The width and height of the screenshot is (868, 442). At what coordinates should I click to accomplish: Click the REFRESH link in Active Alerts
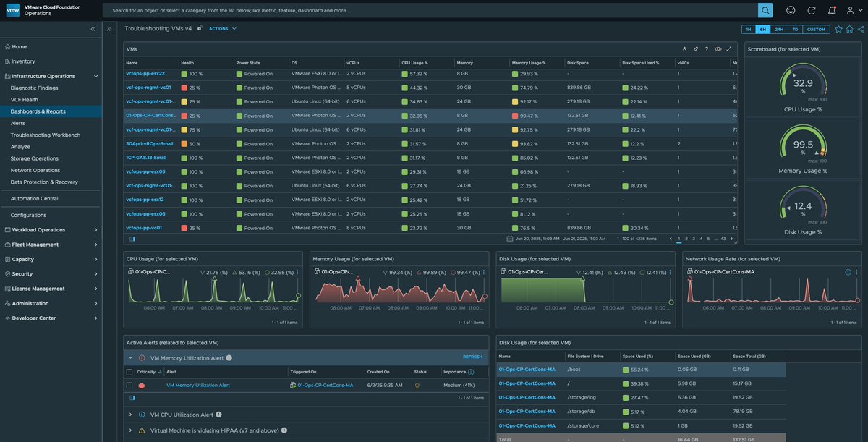472,357
